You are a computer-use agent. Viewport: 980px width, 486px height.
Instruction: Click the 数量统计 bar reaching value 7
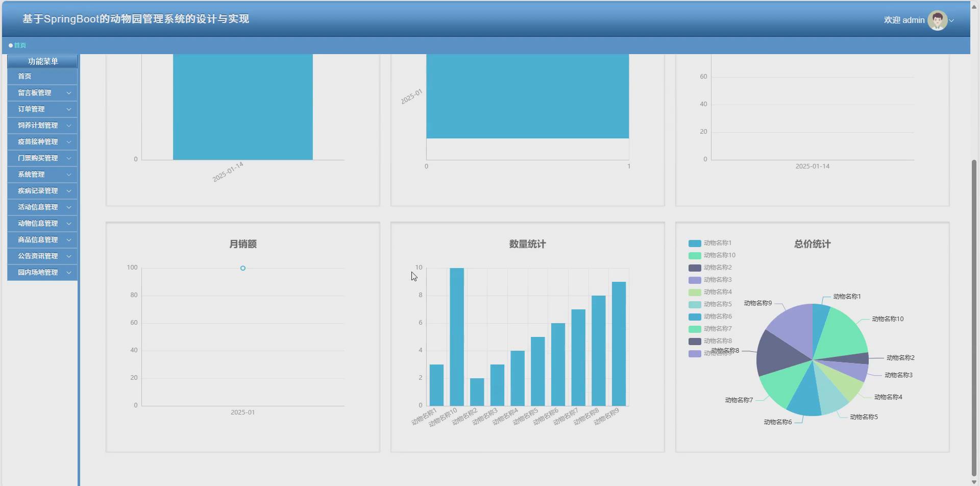(x=578, y=357)
